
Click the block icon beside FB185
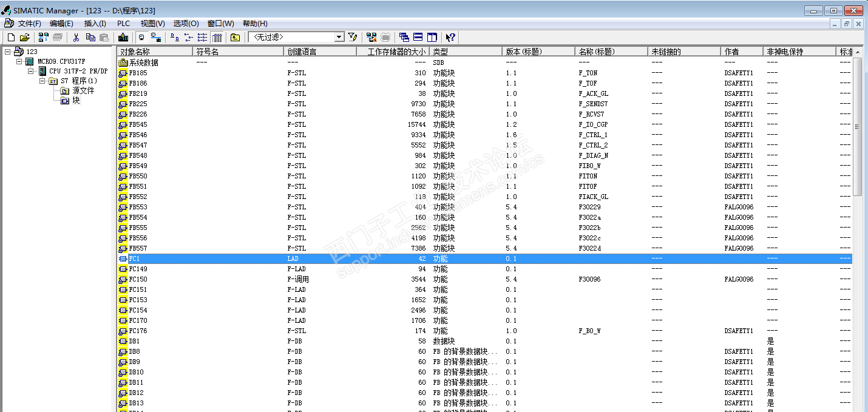coord(123,73)
